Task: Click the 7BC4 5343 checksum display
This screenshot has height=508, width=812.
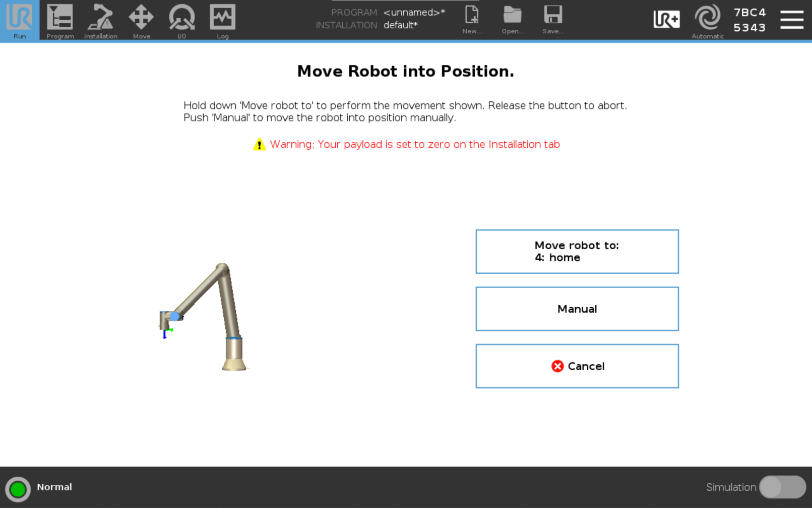Action: (x=749, y=20)
